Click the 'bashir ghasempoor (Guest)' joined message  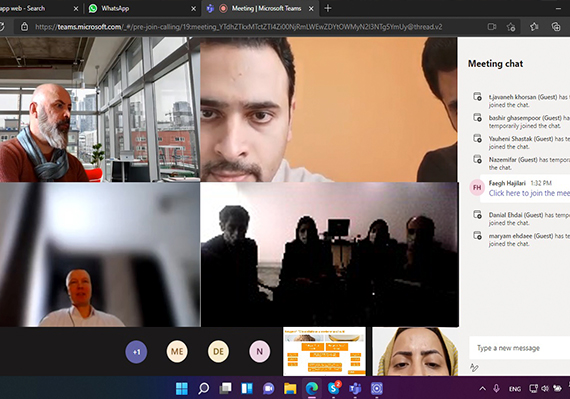coord(529,122)
